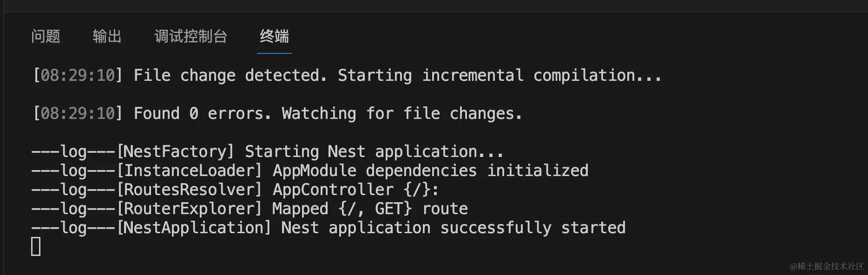Viewport: 868px width, 275px height.
Task: Switch to the 问题 tab
Action: coord(46,36)
